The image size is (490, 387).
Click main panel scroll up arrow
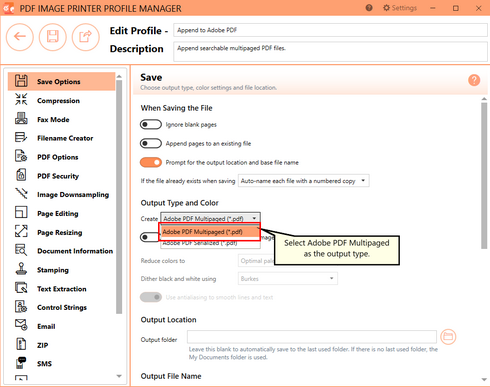tap(484, 99)
